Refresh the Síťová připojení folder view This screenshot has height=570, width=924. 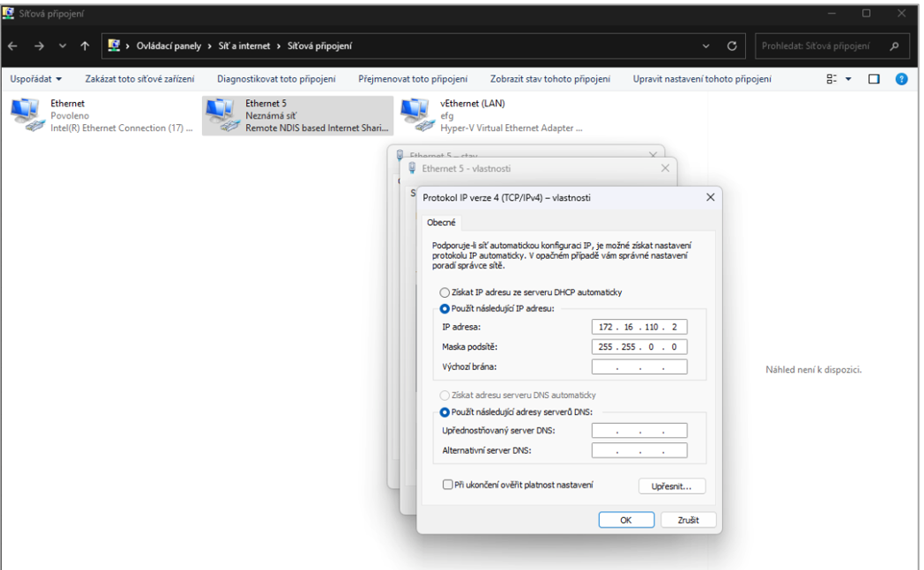(x=732, y=46)
